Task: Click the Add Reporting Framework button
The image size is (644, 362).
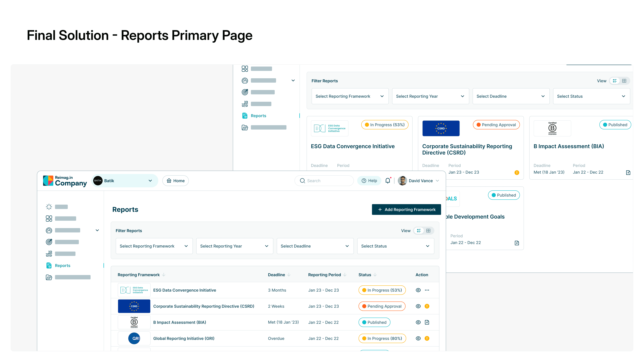Action: (406, 210)
